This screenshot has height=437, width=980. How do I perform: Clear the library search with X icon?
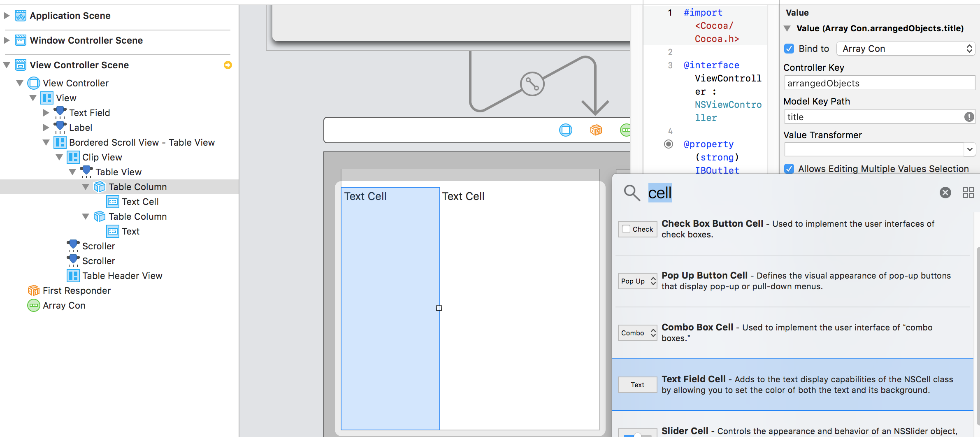pos(945,193)
